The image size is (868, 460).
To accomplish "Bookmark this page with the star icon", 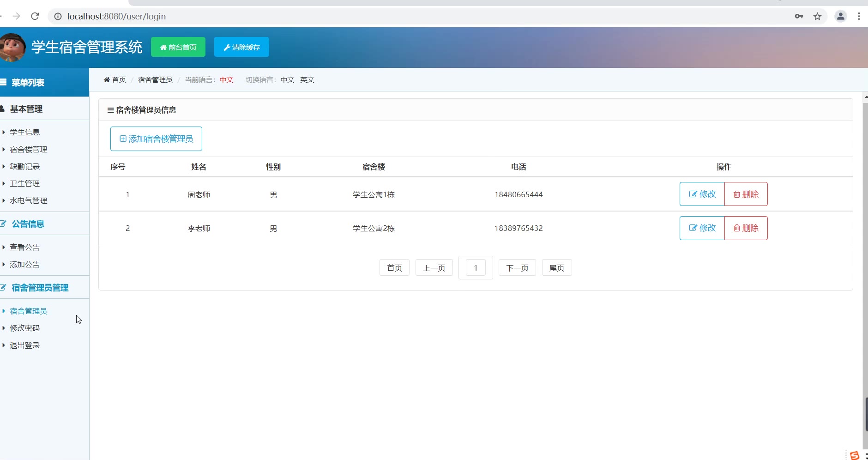I will tap(818, 16).
